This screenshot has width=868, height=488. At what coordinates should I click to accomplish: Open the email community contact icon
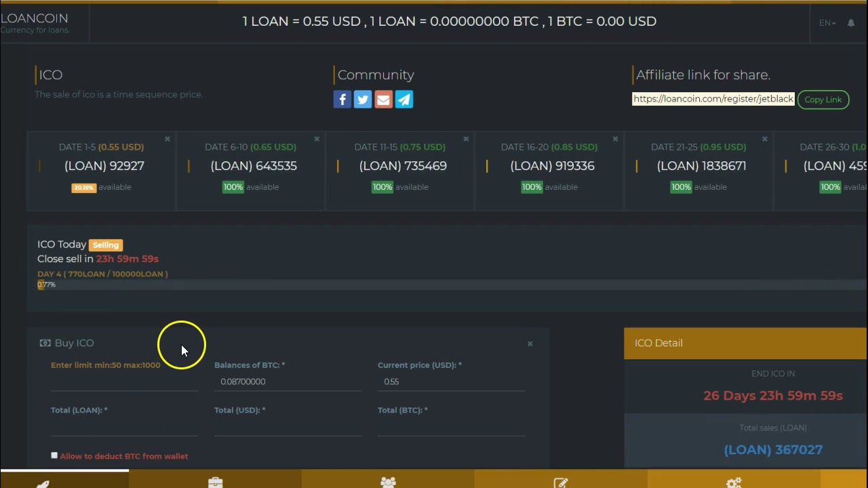[383, 100]
